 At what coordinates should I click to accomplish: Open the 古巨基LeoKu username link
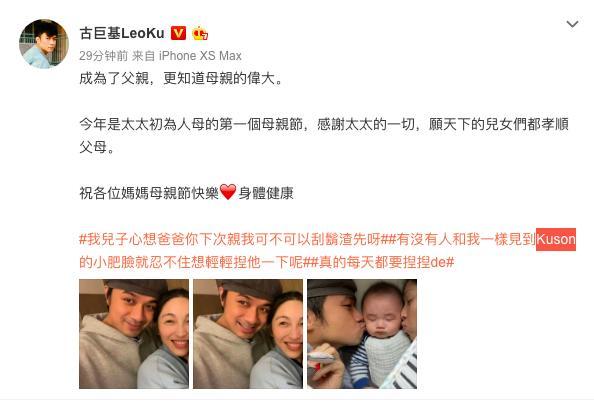tap(122, 33)
